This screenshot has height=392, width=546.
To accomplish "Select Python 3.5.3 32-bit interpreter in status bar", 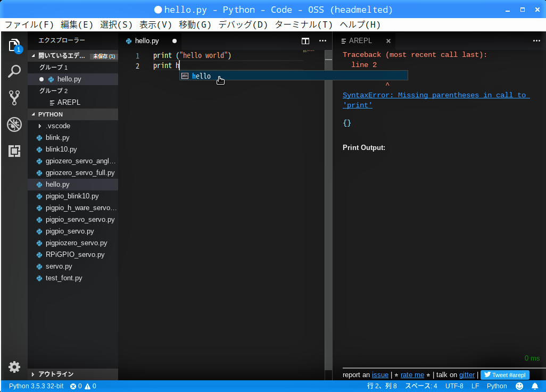I will coord(36,386).
